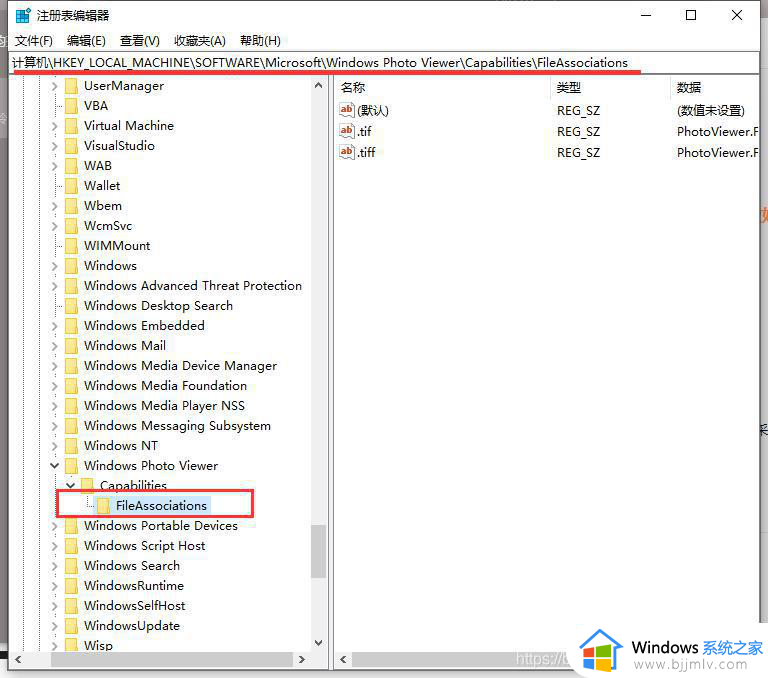Image resolution: width=768 pixels, height=678 pixels.
Task: Click the tree pane scroll down arrow
Action: 318,643
